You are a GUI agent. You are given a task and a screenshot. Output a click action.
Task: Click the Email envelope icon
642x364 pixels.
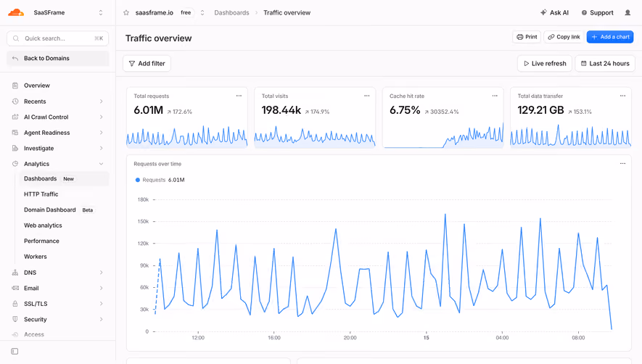tap(15, 288)
